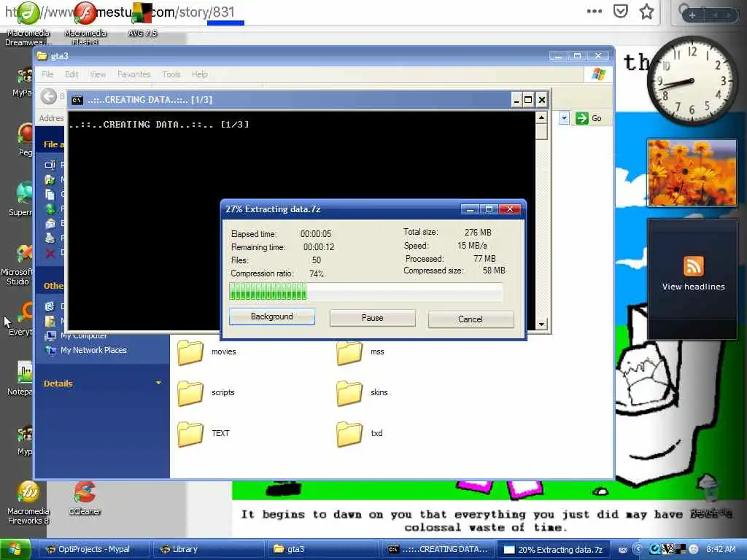Viewport: 747px width, 560px height.
Task: Open the movies folder icon
Action: [190, 352]
